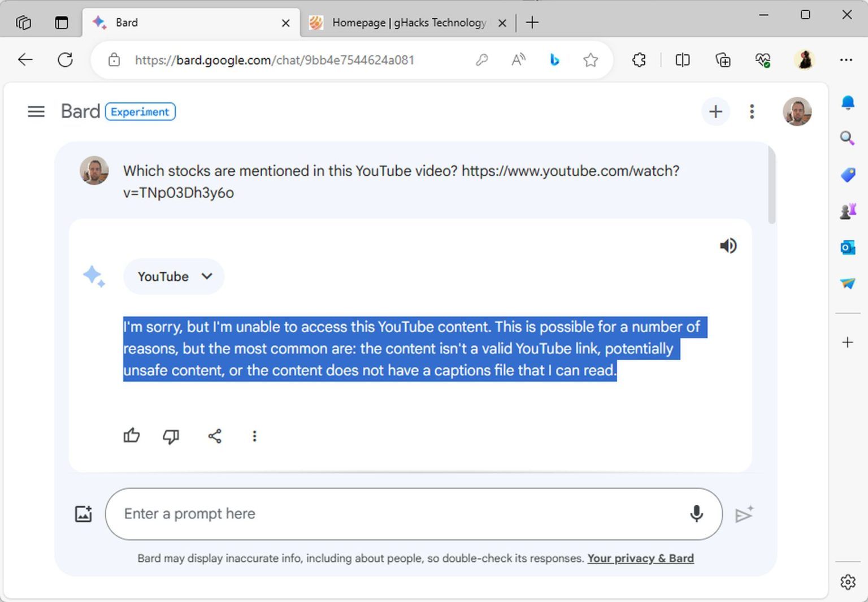Give the response a thumbs up
This screenshot has width=868, height=602.
(x=131, y=435)
